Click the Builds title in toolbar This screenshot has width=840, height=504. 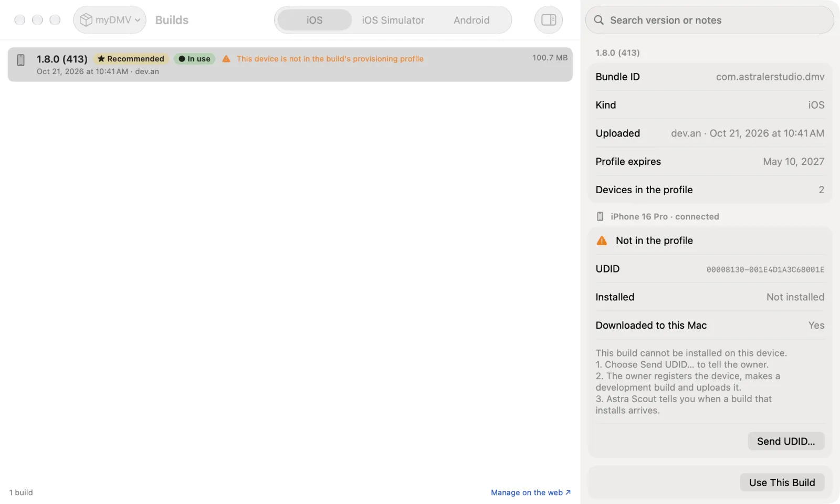coord(172,20)
